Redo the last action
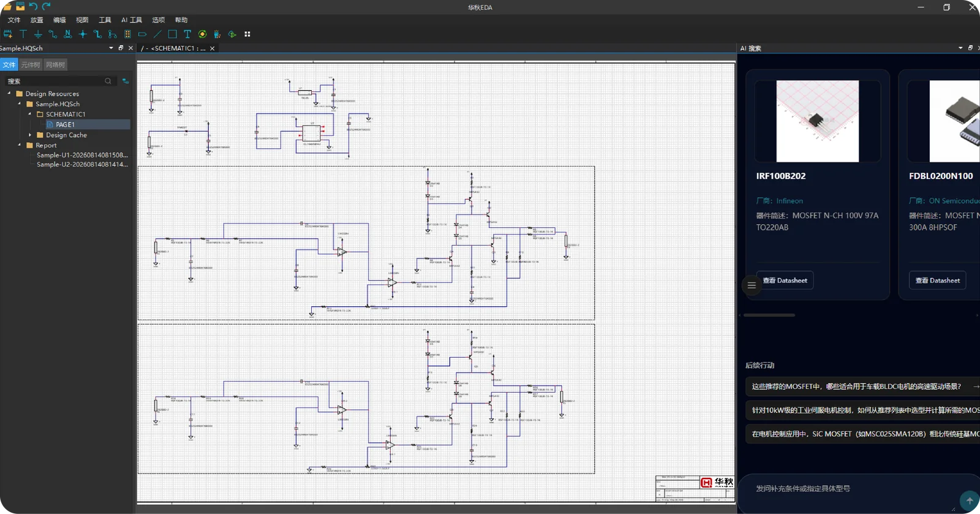The width and height of the screenshot is (980, 514). pyautogui.click(x=46, y=6)
